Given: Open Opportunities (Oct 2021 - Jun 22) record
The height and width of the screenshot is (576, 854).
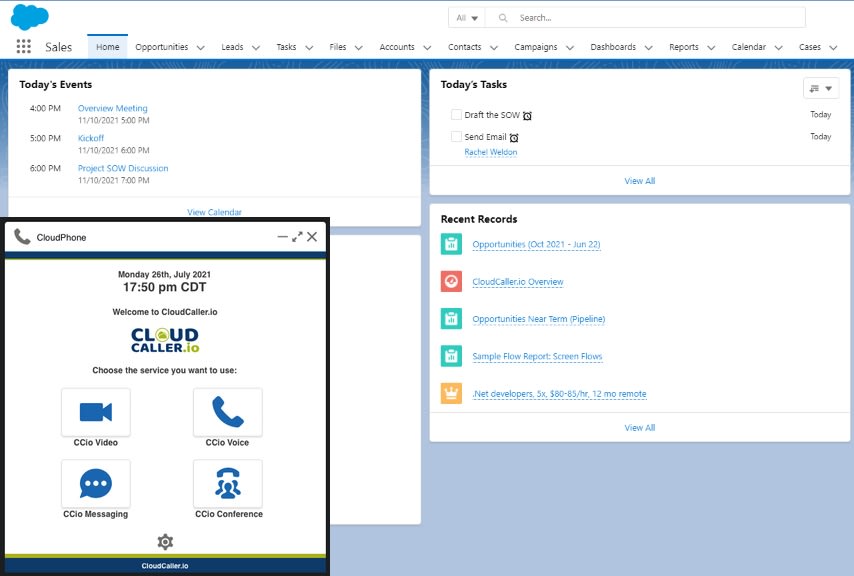Looking at the screenshot, I should click(x=536, y=244).
